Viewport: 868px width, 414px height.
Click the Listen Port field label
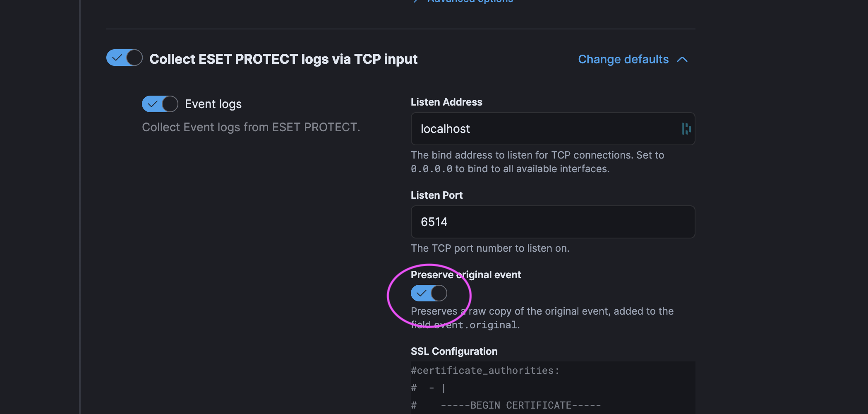[x=436, y=195]
